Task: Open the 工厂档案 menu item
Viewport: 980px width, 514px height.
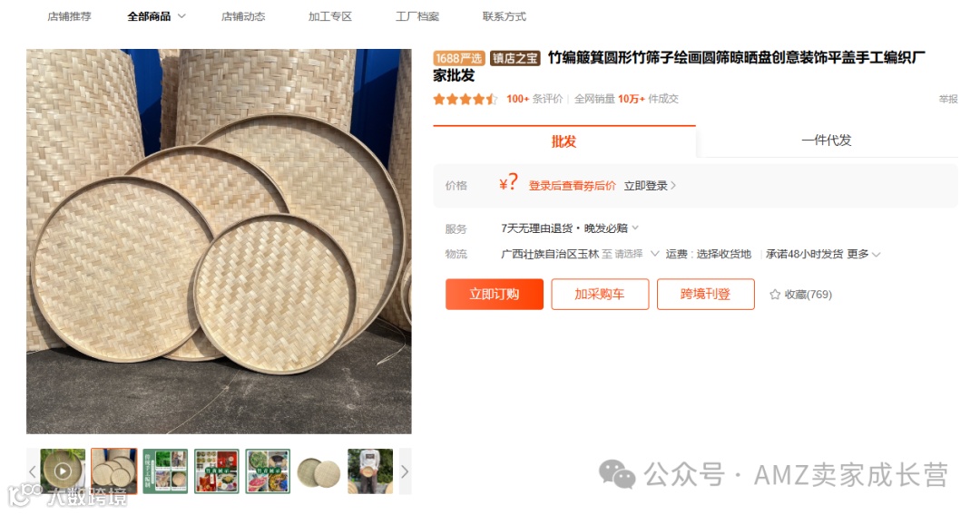Action: click(x=416, y=16)
